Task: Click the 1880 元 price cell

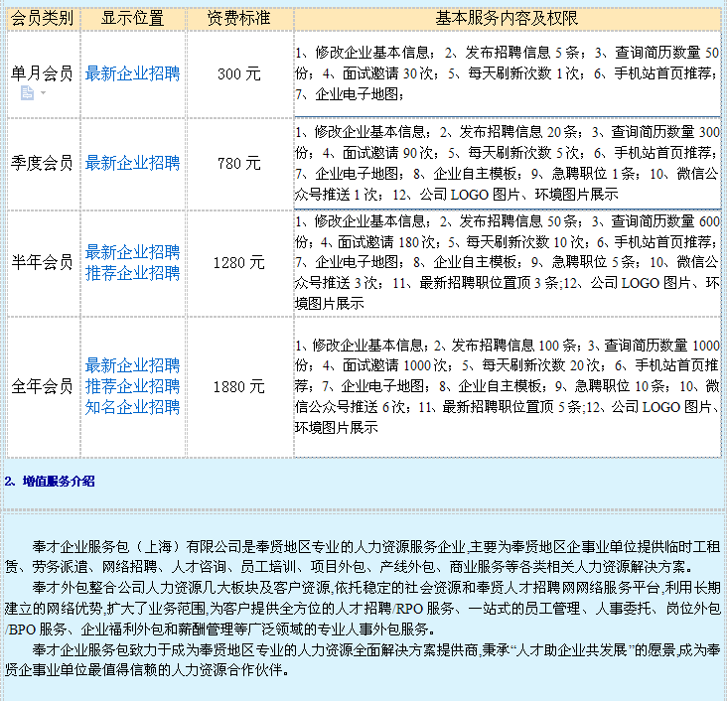Action: [x=239, y=387]
